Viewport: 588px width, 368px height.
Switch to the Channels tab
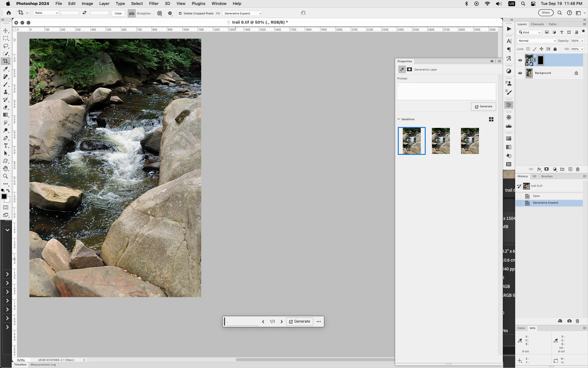tap(537, 24)
